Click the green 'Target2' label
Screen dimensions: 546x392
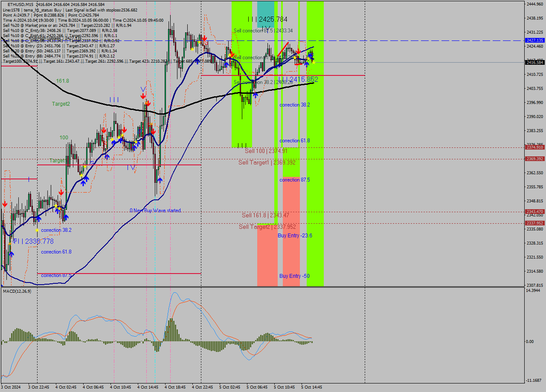click(61, 104)
